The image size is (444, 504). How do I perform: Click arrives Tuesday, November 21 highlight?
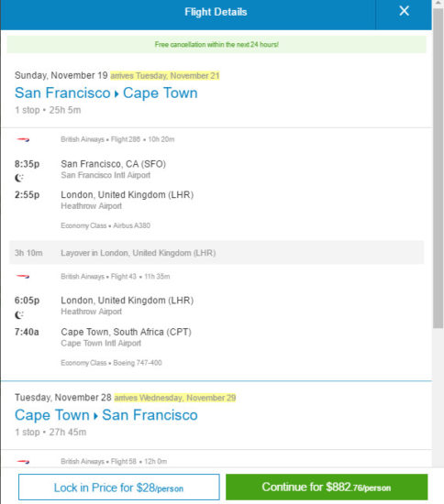[165, 76]
